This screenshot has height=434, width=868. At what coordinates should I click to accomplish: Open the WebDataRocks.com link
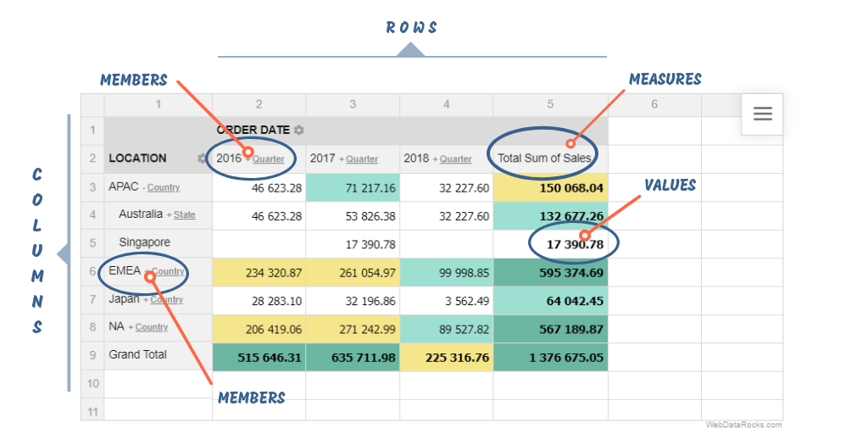[x=743, y=425]
